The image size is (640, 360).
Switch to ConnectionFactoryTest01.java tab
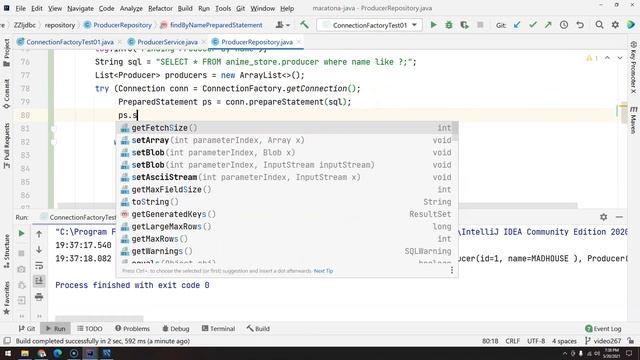coord(69,42)
